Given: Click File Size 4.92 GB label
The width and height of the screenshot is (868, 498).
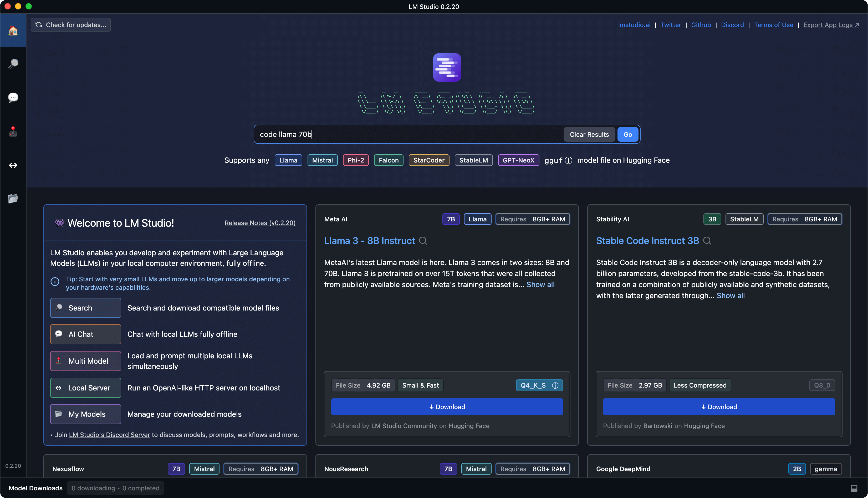Looking at the screenshot, I should click(363, 385).
